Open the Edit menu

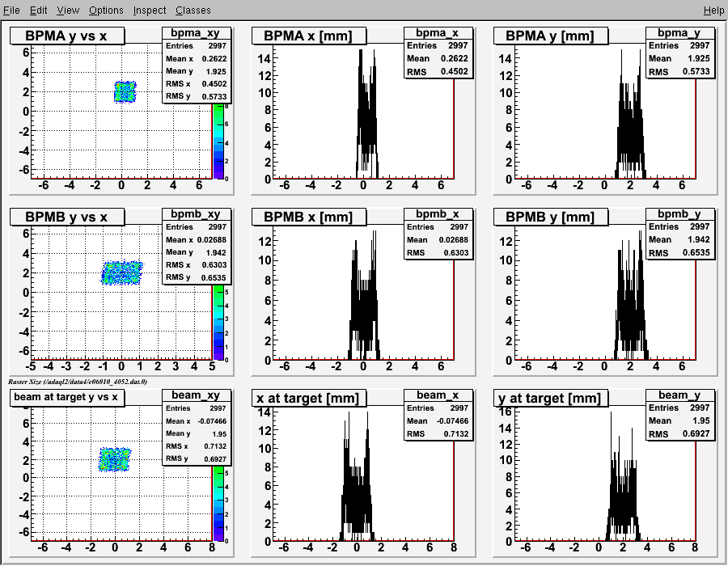39,11
